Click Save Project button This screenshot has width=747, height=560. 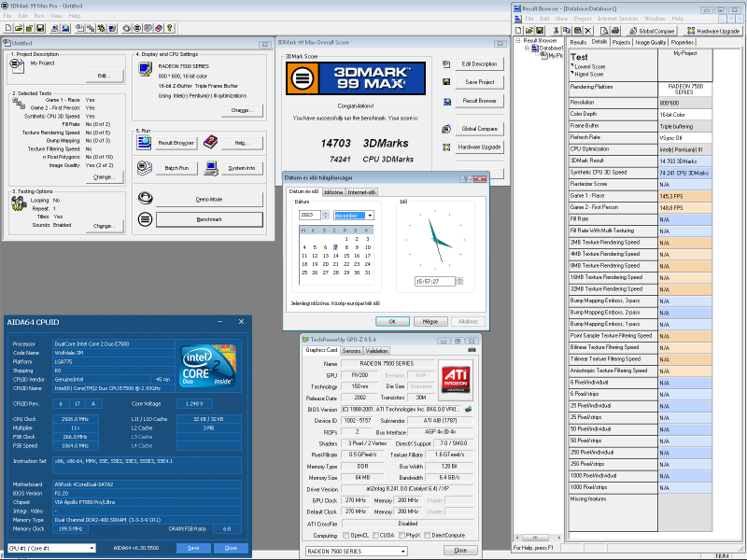pos(479,82)
